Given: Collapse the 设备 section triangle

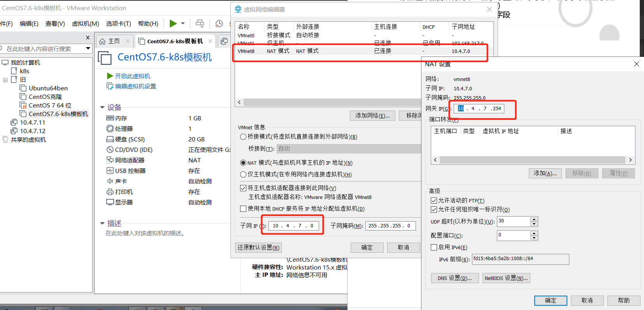Looking at the screenshot, I should 102,107.
